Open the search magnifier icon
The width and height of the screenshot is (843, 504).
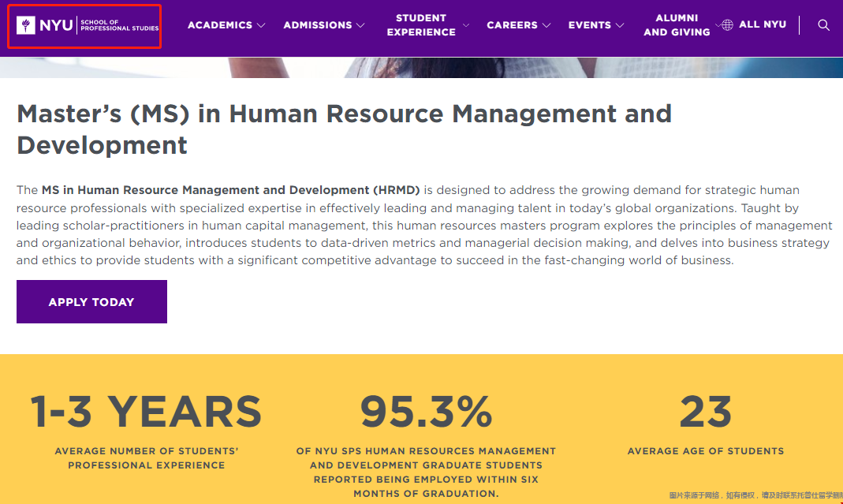click(x=823, y=25)
